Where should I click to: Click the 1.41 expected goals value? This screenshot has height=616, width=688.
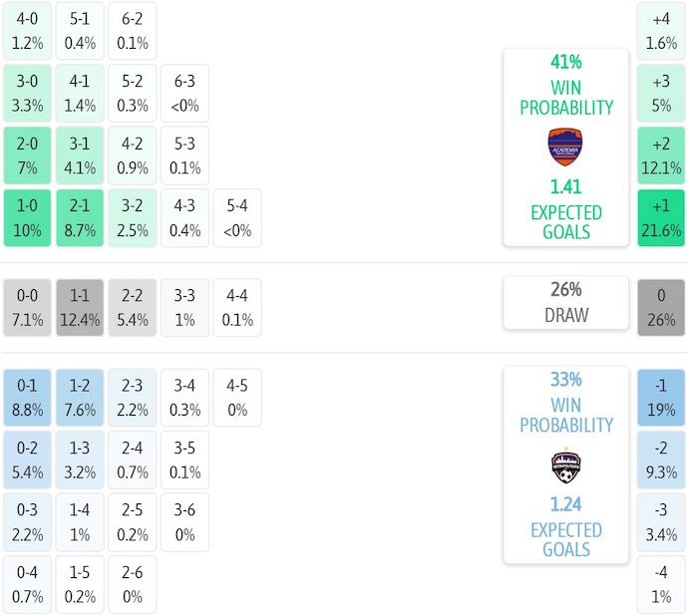tap(565, 186)
